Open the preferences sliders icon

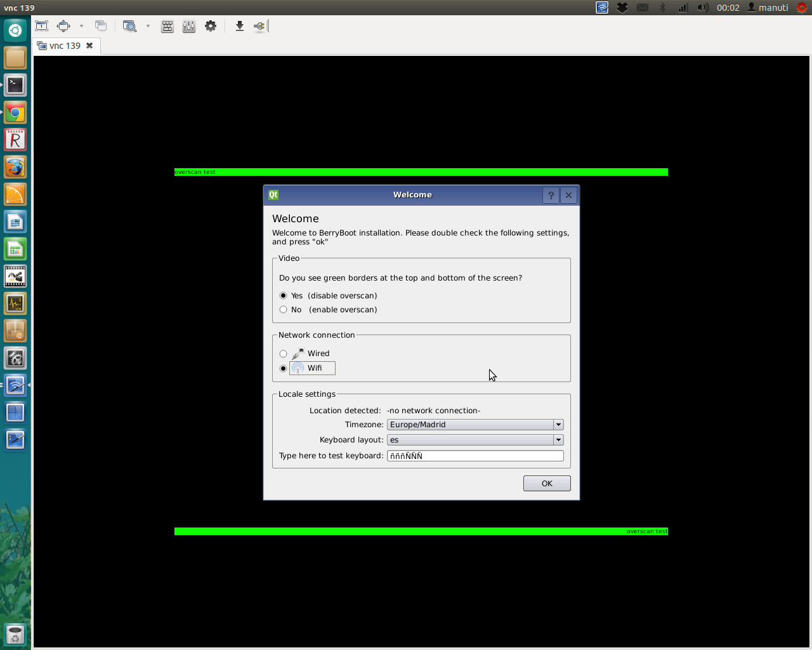[189, 26]
